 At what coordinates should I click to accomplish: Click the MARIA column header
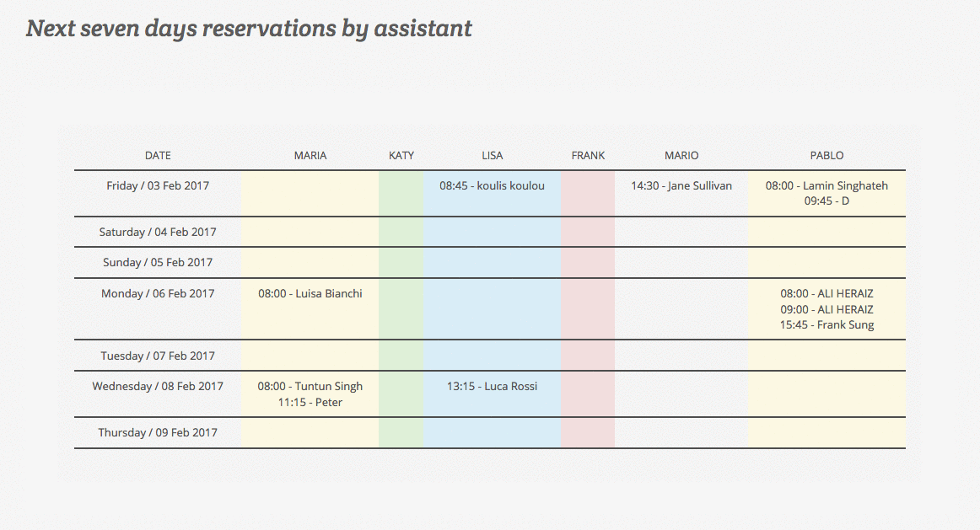pyautogui.click(x=310, y=155)
